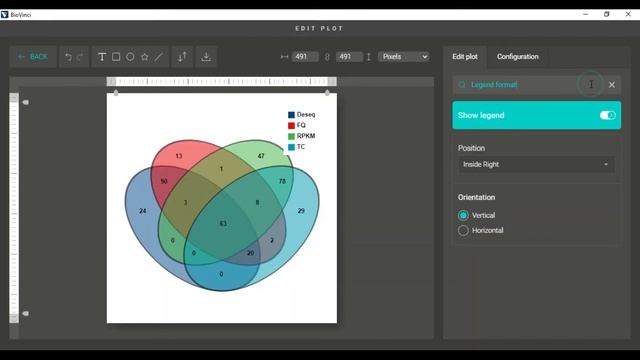Close the BioVinci window
This screenshot has width=640, height=360.
click(x=628, y=14)
